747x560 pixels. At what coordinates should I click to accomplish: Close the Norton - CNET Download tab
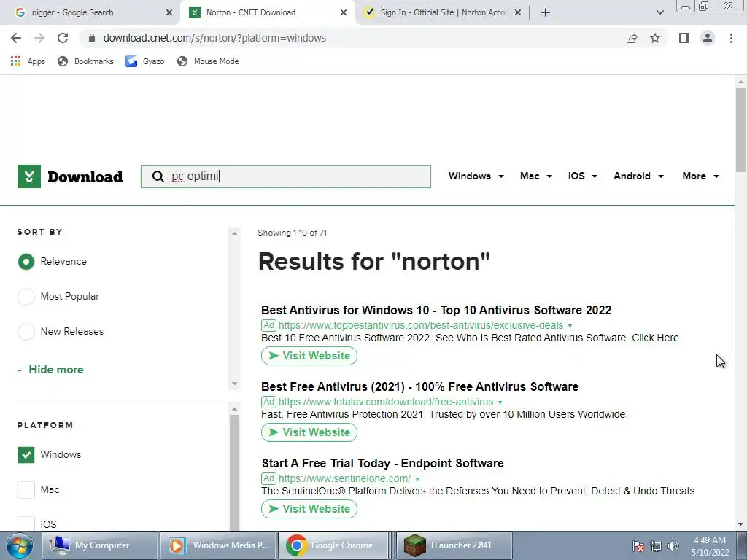344,12
